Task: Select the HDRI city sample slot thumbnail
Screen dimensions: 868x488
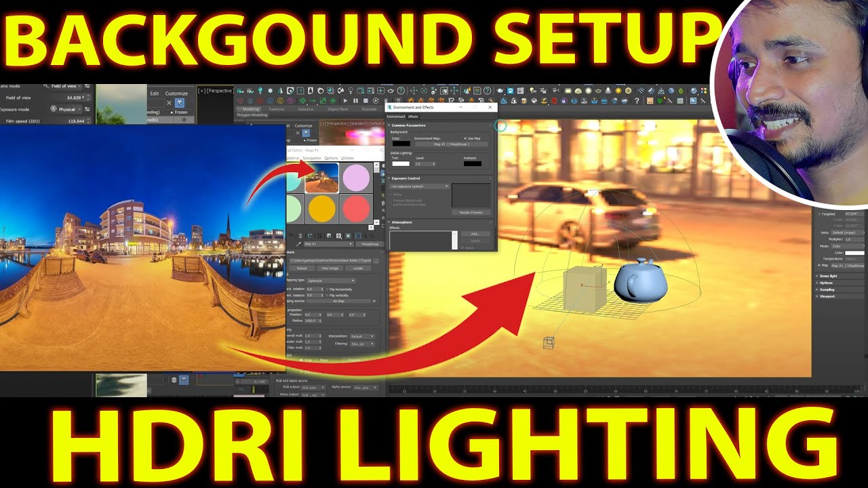Action: tap(321, 178)
